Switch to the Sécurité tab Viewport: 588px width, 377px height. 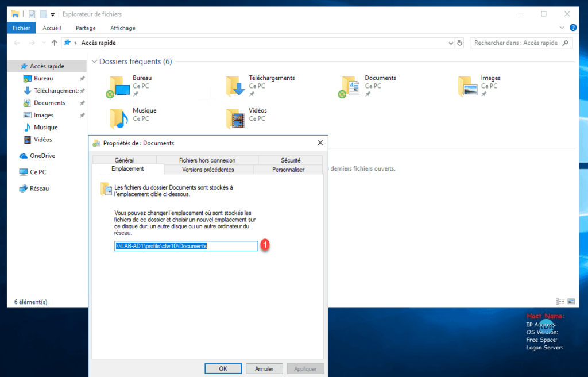(290, 160)
